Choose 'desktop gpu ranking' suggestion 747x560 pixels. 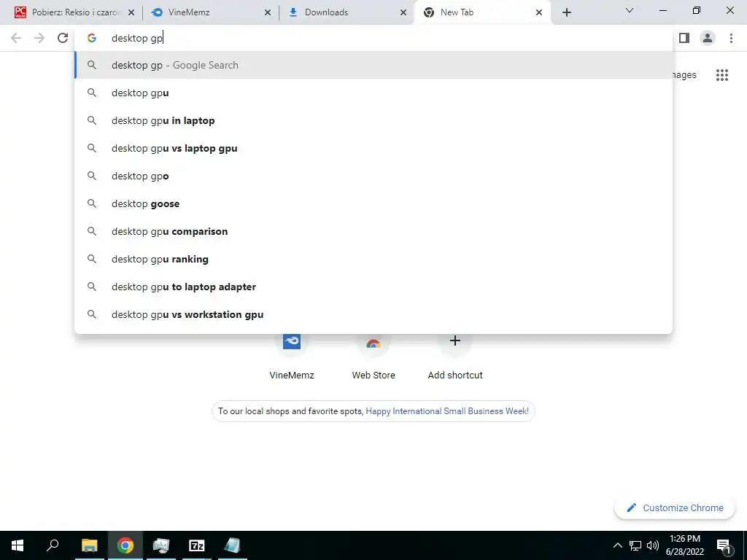(373, 259)
